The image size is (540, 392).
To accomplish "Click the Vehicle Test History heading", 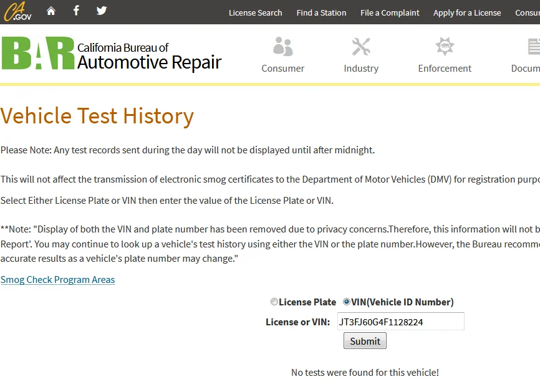I will pos(97,116).
